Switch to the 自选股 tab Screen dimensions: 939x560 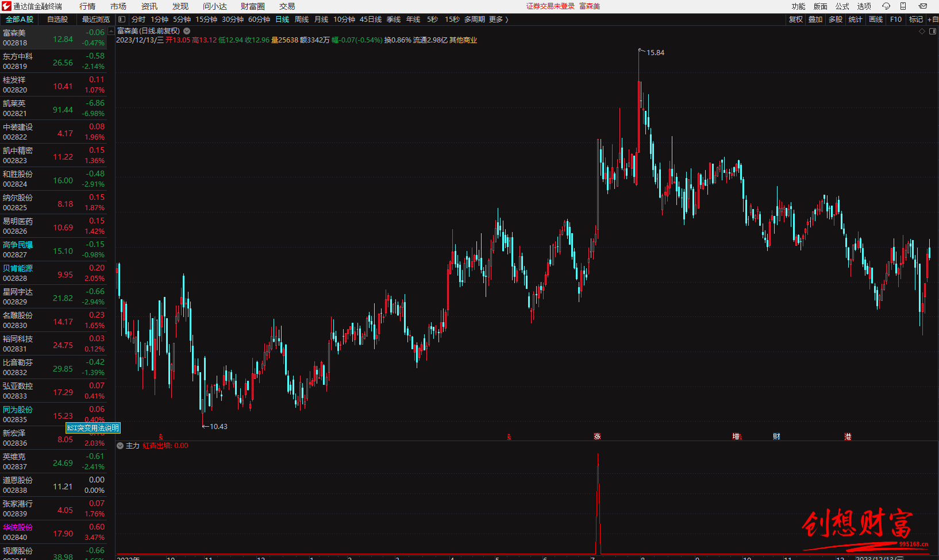pos(57,20)
